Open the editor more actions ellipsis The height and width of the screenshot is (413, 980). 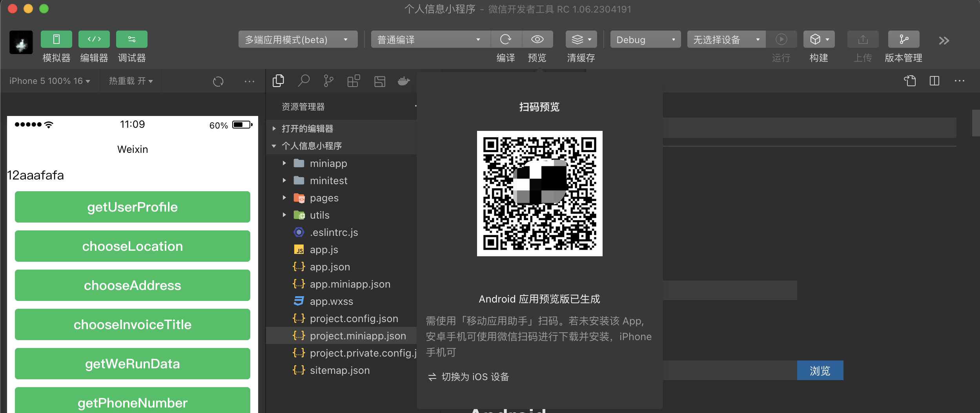tap(960, 81)
